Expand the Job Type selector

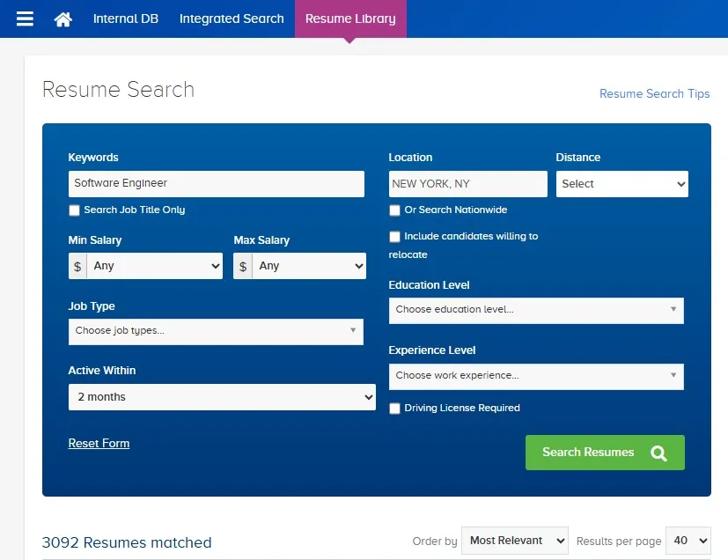[x=216, y=332]
